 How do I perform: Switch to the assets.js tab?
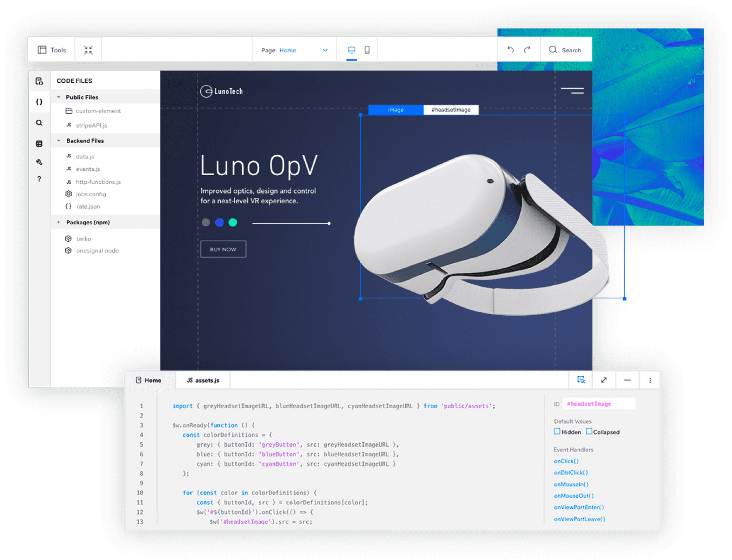[203, 380]
